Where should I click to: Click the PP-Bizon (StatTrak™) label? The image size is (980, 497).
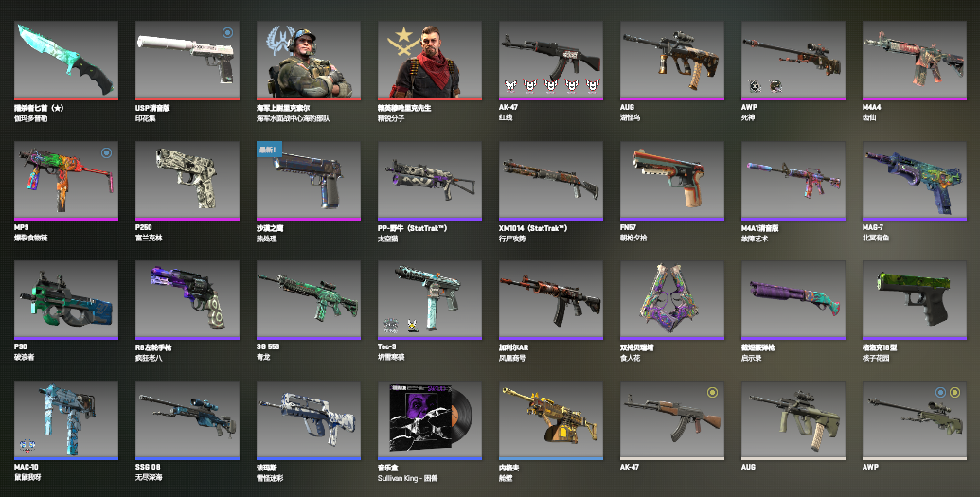pyautogui.click(x=413, y=228)
